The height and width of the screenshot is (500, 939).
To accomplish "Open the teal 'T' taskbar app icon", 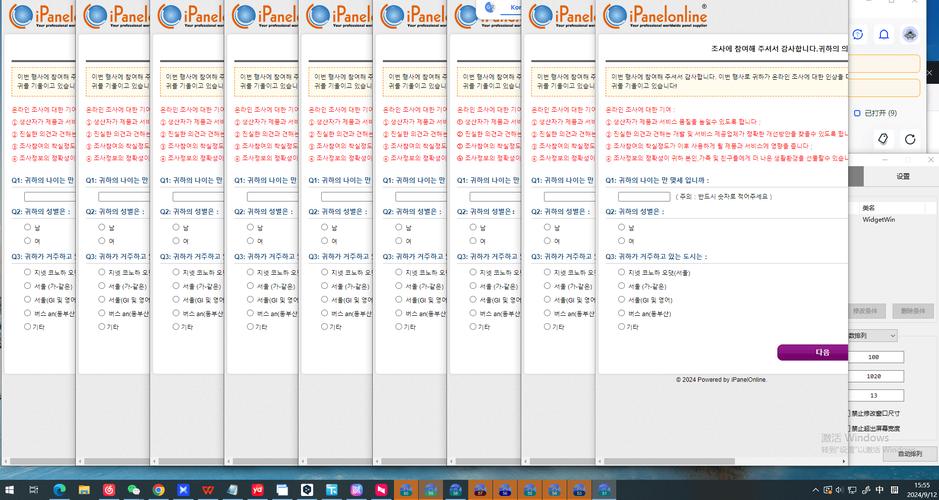I will point(332,489).
